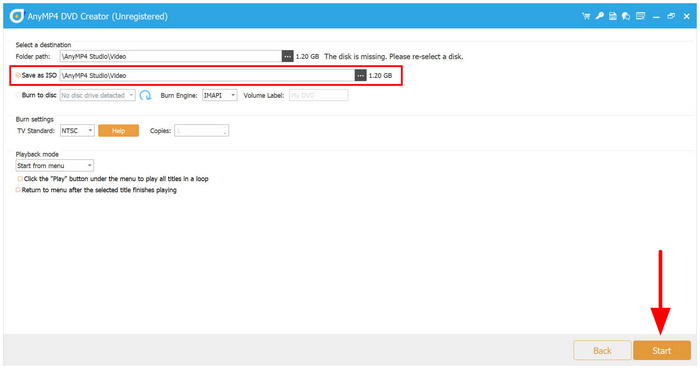The width and height of the screenshot is (700, 369).
Task: Click the disk is missing warning text
Action: tap(394, 57)
